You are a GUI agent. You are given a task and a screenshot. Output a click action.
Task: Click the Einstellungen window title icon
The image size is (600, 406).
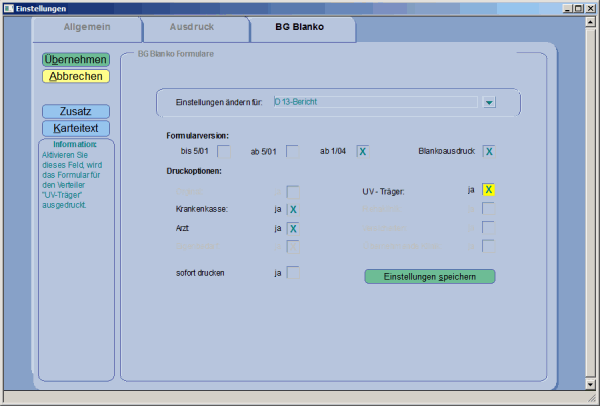(x=8, y=8)
